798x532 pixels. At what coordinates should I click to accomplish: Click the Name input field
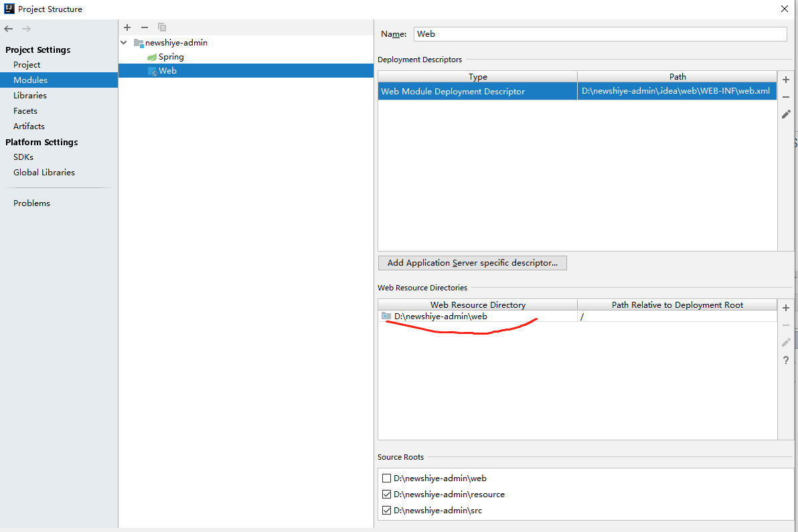point(601,34)
